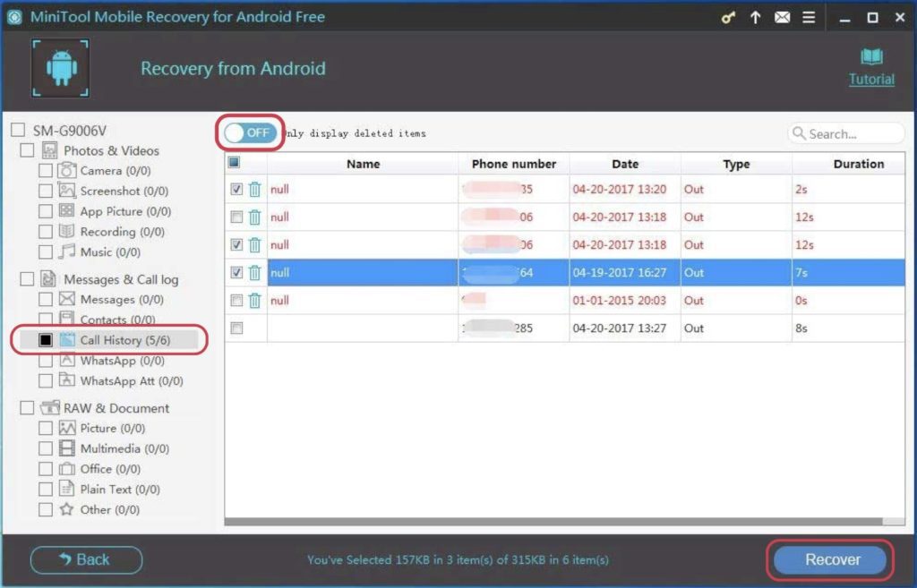Uncheck the Call History checkbox
917x588 pixels.
45,339
